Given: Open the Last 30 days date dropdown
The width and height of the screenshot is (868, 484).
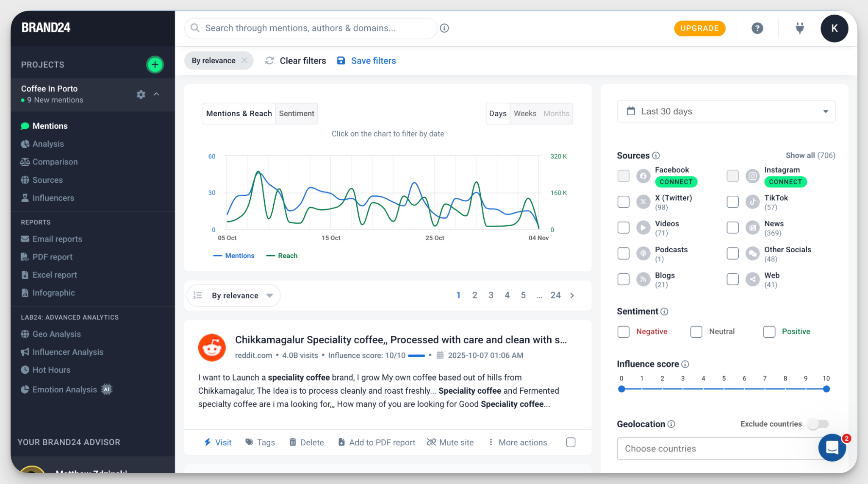Looking at the screenshot, I should [x=725, y=111].
